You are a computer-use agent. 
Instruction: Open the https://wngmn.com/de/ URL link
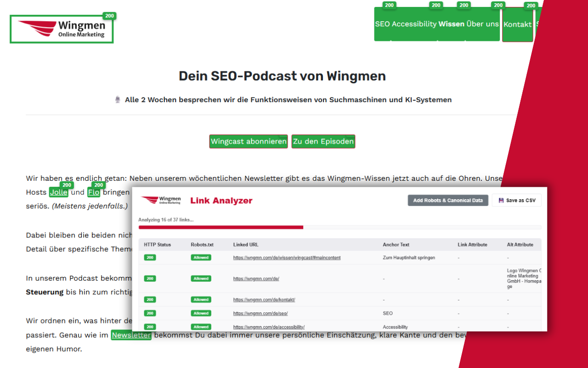[256, 279]
